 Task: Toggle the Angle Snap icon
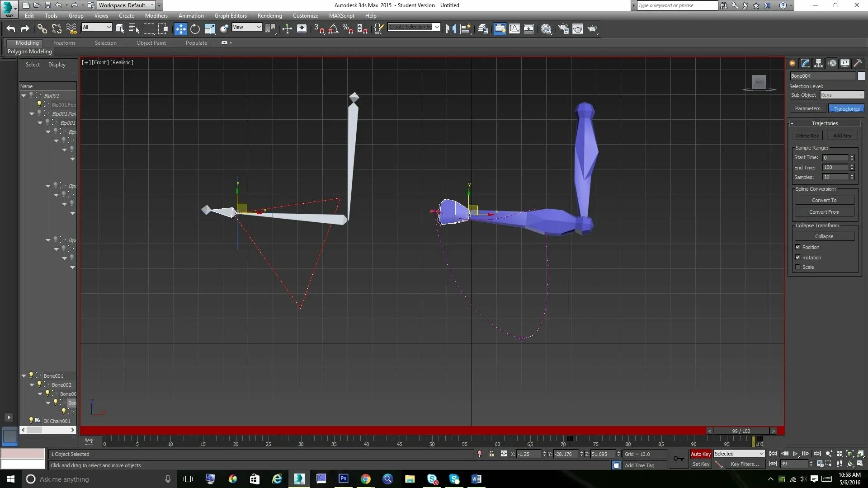click(334, 29)
